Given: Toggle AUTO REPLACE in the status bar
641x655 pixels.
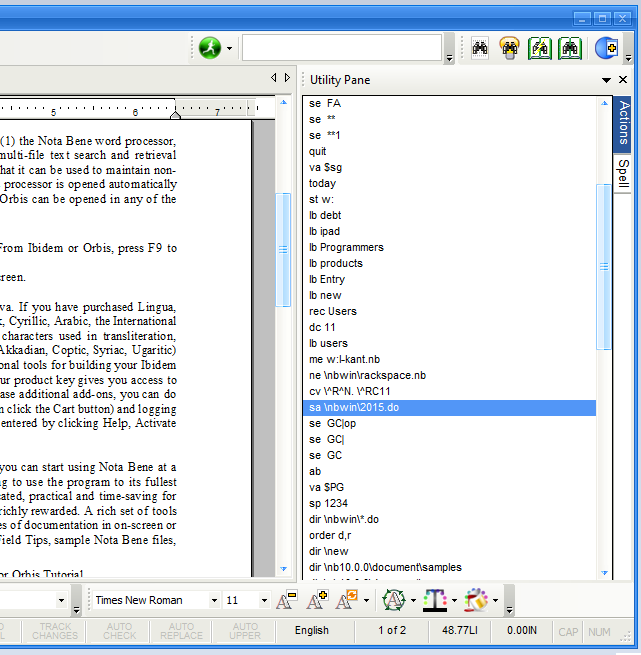Looking at the screenshot, I should coord(182,631).
